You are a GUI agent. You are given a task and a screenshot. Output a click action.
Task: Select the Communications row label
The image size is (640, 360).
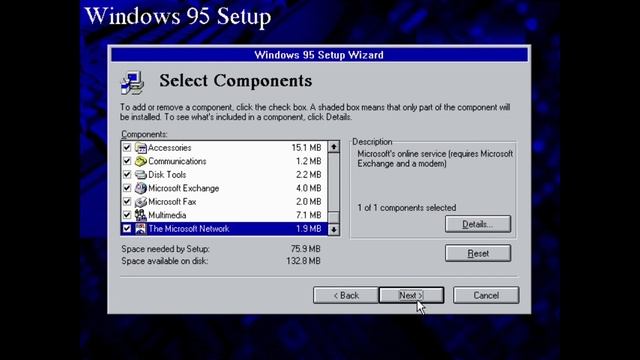(x=177, y=161)
